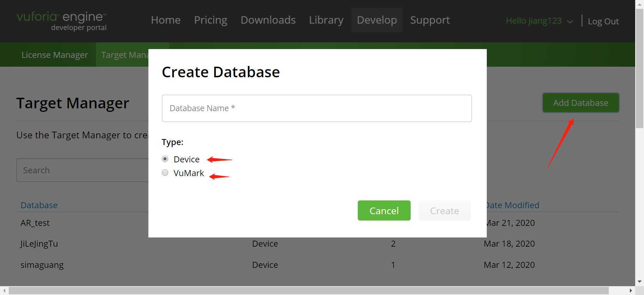Select the VuMark radio button
This screenshot has width=644, height=295.
(x=165, y=173)
